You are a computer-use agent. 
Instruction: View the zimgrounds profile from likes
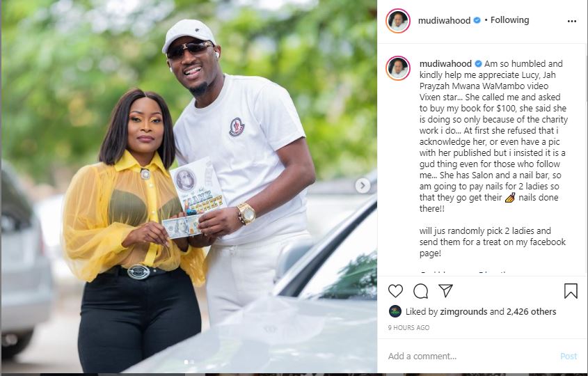pyautogui.click(x=463, y=311)
